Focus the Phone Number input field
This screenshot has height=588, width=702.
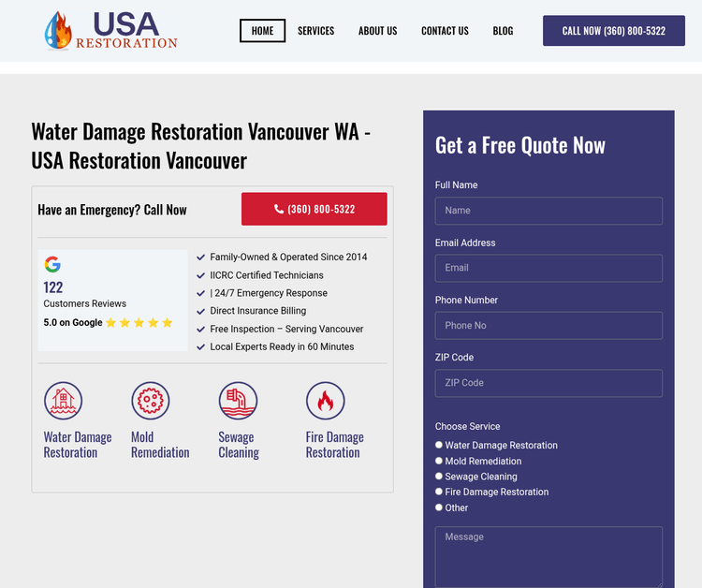pyautogui.click(x=548, y=326)
